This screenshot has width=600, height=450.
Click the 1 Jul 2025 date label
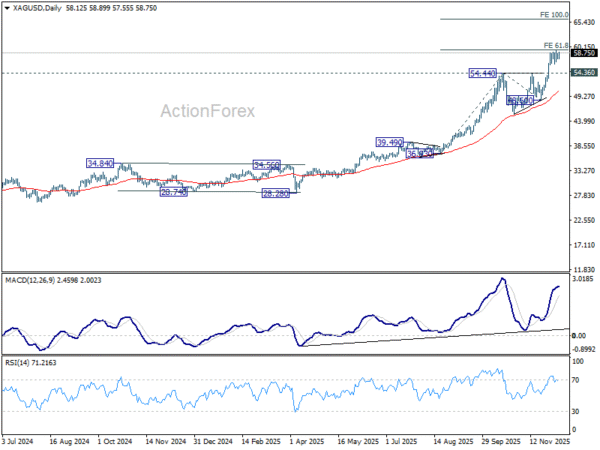pos(401,441)
